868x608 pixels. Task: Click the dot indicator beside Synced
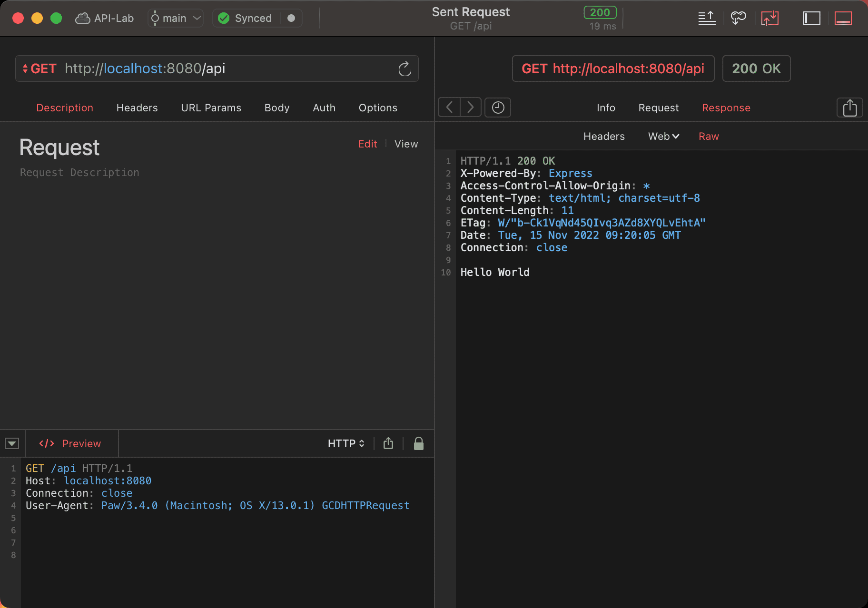(291, 18)
